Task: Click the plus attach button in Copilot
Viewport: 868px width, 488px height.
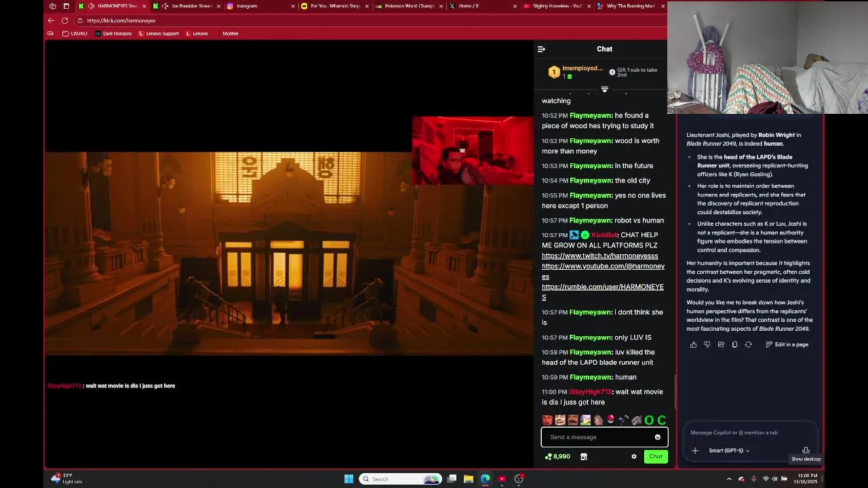Action: pyautogui.click(x=694, y=451)
